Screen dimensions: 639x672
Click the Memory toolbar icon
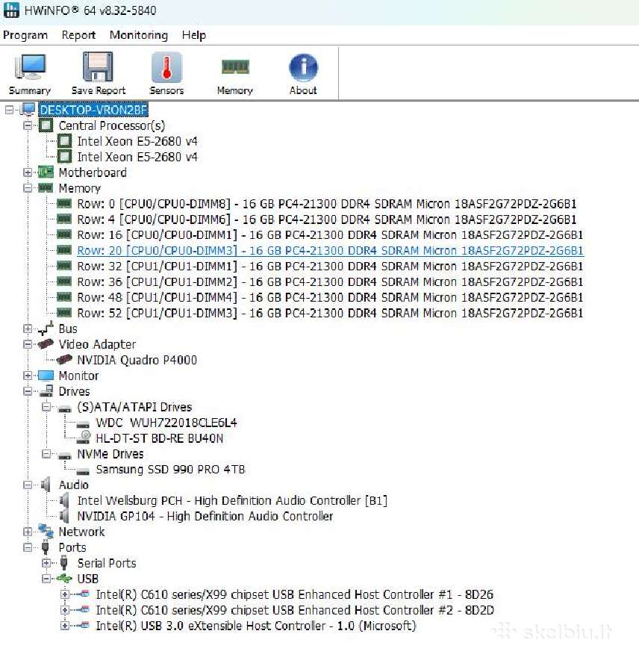pos(235,67)
